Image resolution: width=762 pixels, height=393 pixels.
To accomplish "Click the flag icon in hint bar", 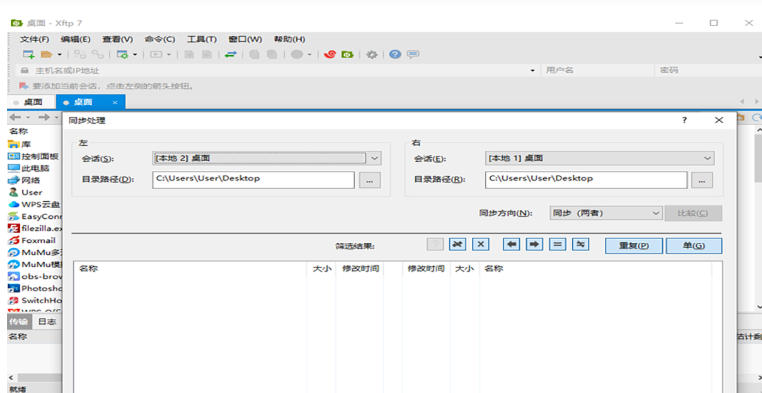I will click(23, 86).
